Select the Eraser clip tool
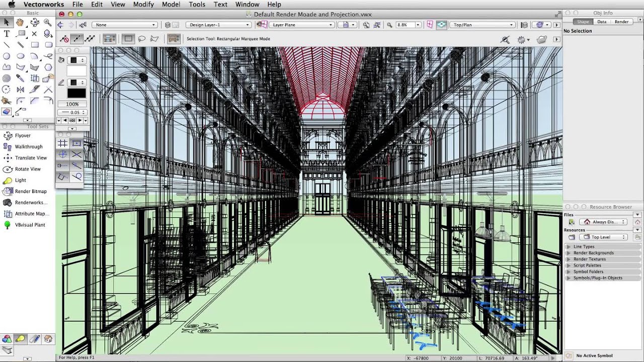Screen dimensions: 644x362 coord(6,112)
